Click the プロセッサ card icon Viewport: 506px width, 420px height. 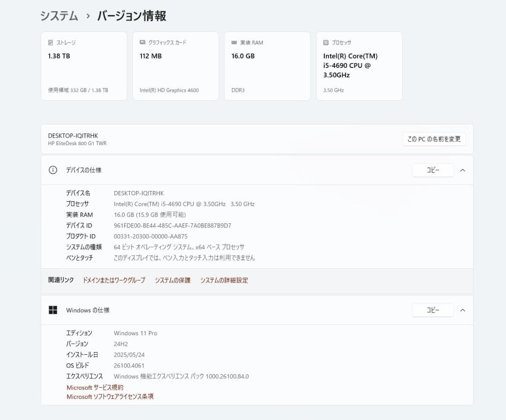click(x=325, y=42)
